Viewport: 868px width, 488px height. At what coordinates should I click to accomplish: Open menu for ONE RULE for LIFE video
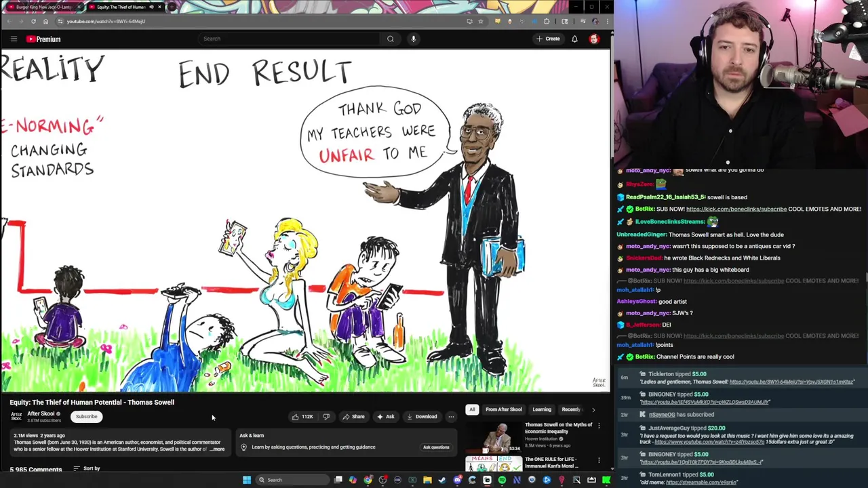coord(599,460)
